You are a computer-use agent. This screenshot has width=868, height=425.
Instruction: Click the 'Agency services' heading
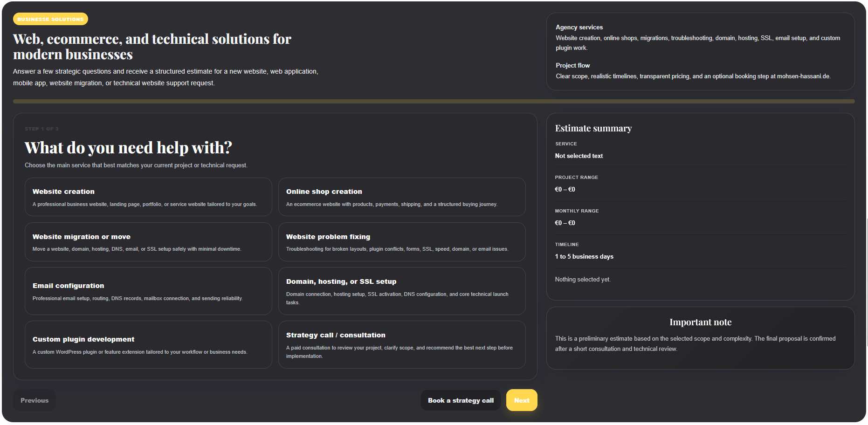click(x=579, y=27)
